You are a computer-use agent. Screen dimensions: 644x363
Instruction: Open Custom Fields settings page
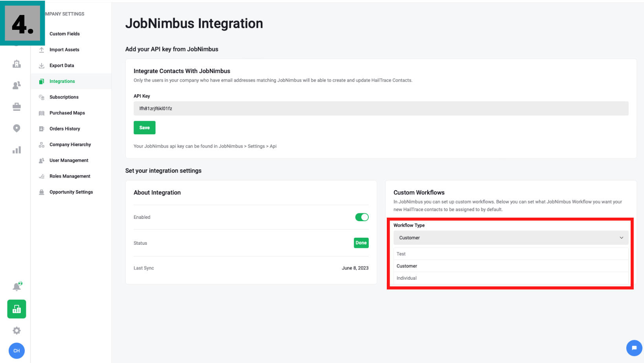(64, 34)
